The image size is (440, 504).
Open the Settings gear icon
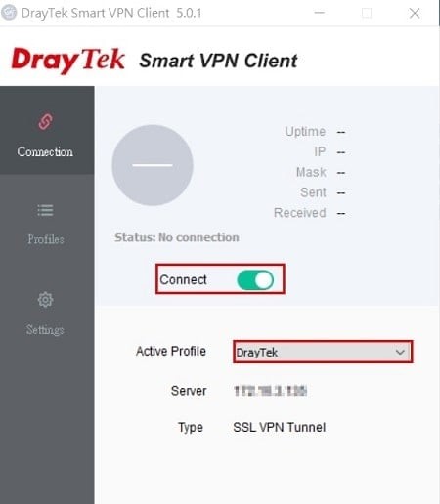pos(45,300)
